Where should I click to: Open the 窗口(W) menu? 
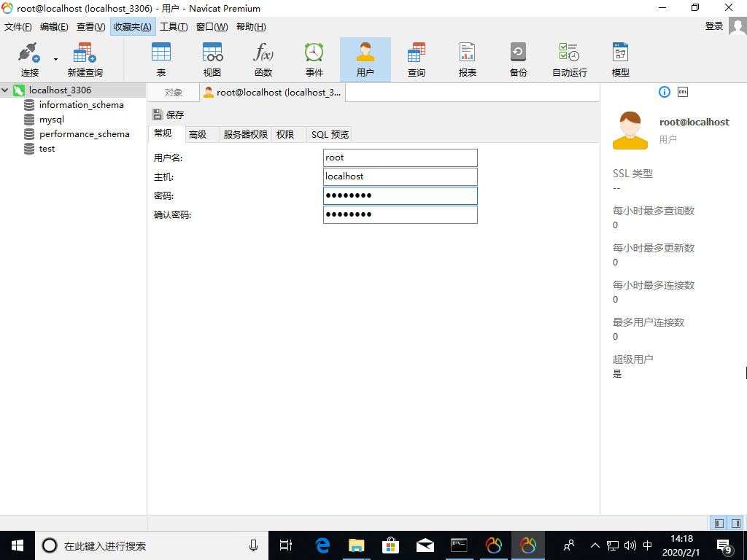pos(212,27)
